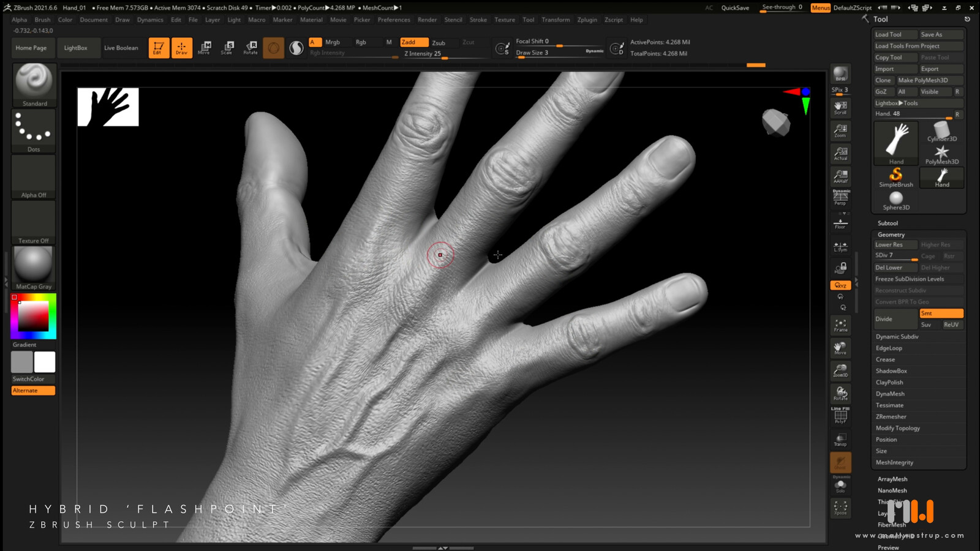Click the AAHalf icon

(840, 176)
